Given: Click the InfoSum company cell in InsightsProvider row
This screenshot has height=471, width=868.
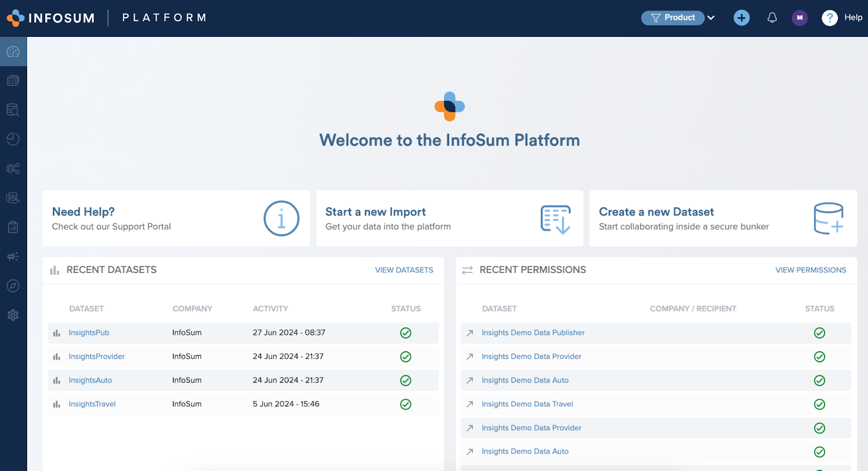Looking at the screenshot, I should (187, 357).
